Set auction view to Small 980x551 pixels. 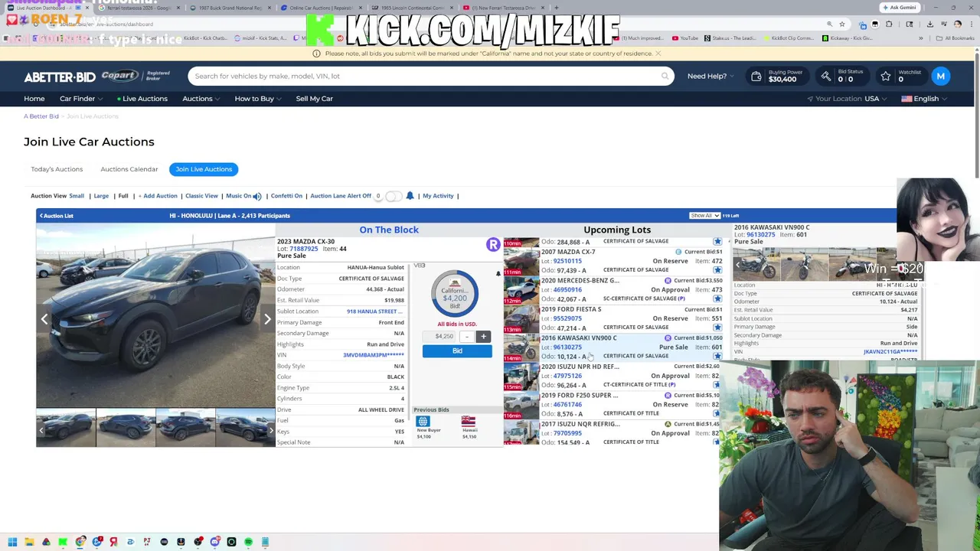coord(77,196)
